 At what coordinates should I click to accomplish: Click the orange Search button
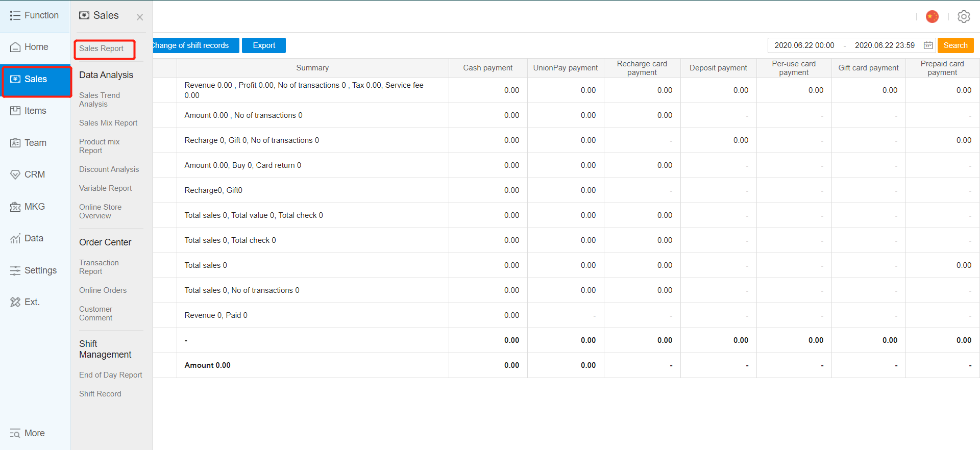coord(955,45)
